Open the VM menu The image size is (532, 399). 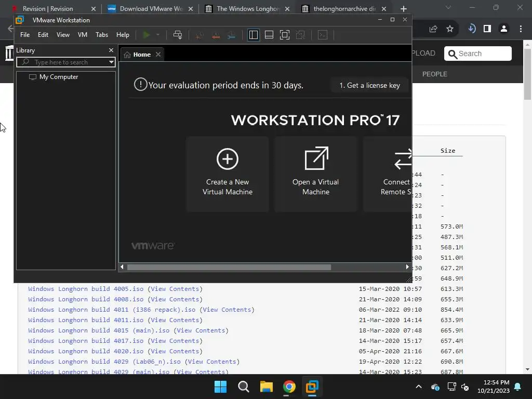click(83, 35)
